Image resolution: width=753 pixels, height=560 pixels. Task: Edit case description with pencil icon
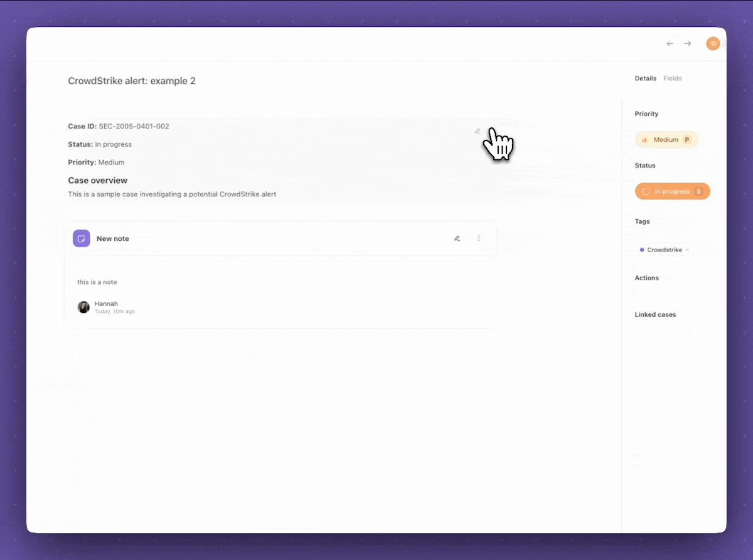(x=478, y=131)
